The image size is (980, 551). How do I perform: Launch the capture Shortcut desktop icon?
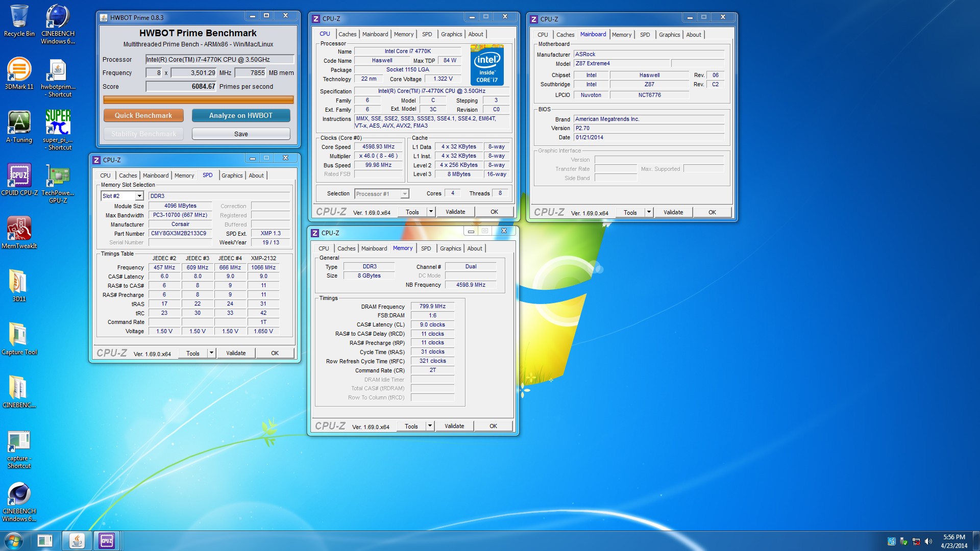[19, 449]
